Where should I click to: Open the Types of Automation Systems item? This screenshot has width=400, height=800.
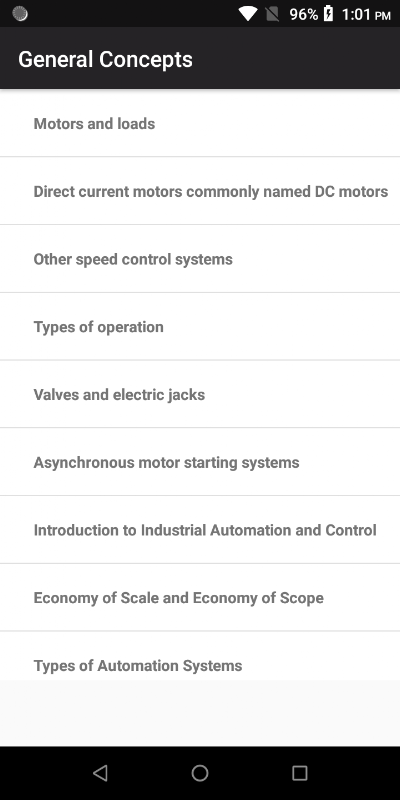200,656
